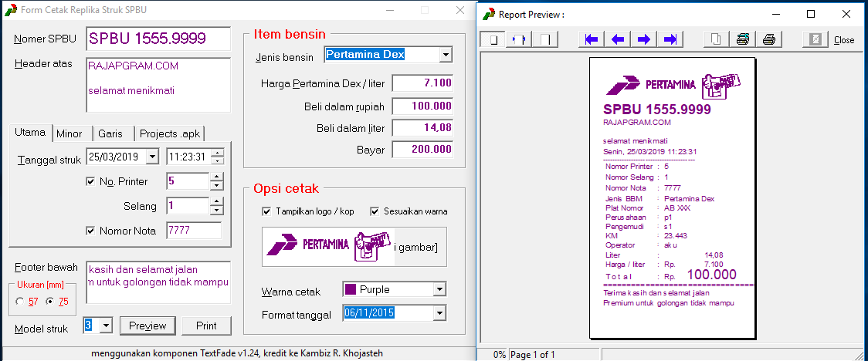Click the No. Printer value field
868x361 pixels.
point(188,181)
